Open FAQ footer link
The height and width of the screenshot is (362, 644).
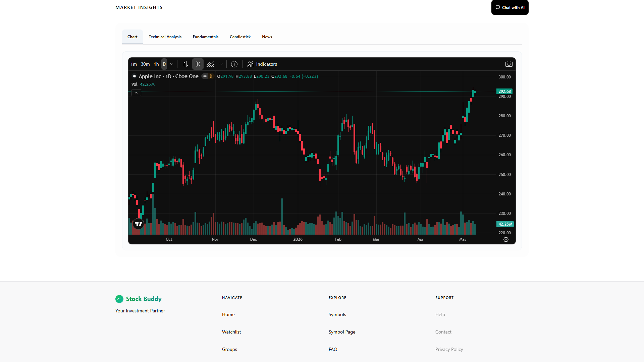[x=333, y=349]
